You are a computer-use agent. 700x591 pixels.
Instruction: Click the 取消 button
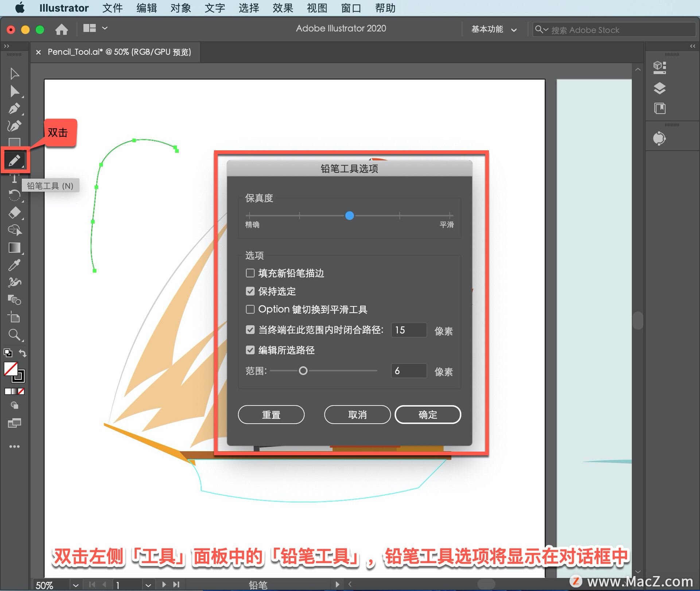pos(357,414)
